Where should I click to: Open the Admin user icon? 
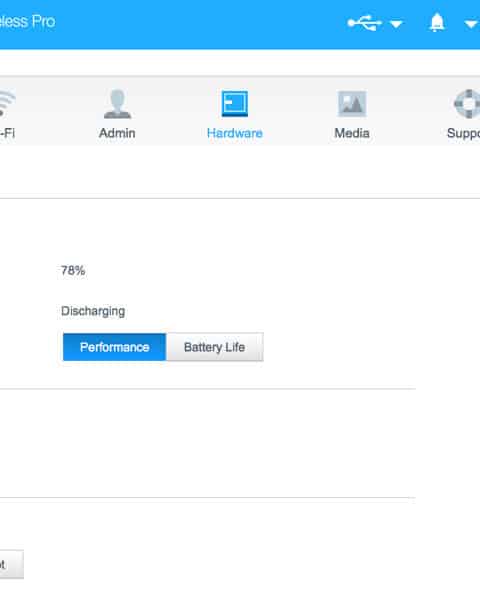click(117, 104)
